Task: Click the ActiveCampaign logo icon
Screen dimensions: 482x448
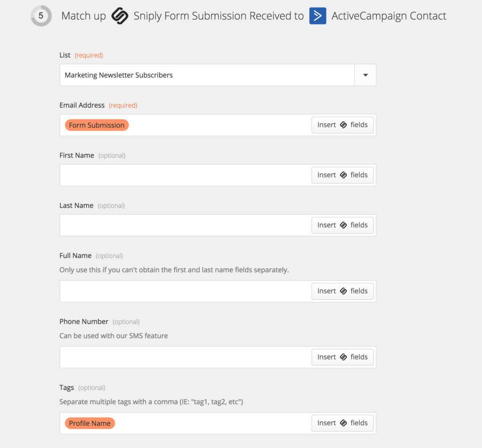Action: pos(317,16)
